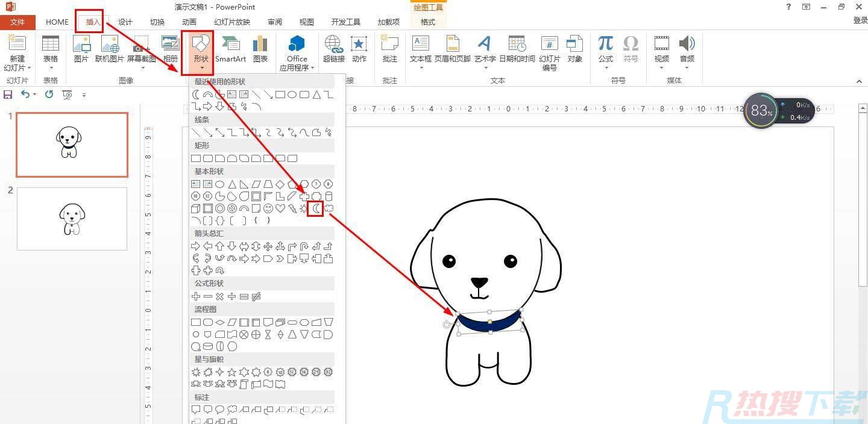Click the blue collar shape on the dog
The image size is (868, 424).
click(489, 323)
